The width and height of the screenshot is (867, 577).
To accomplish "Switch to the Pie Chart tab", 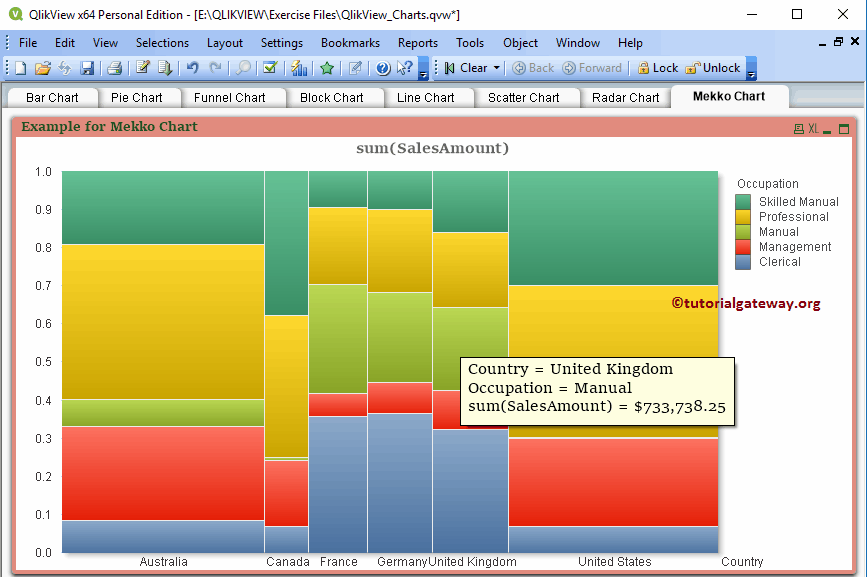I will [140, 97].
